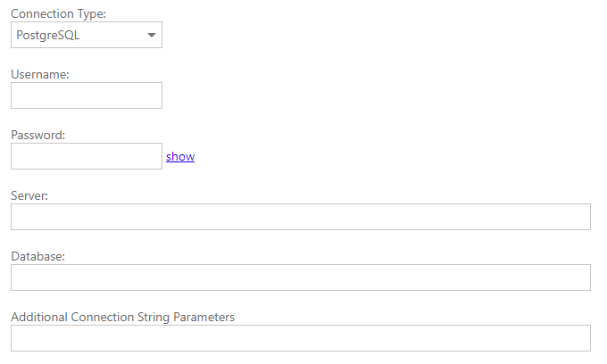Click the Additional Connection String Parameters label
Screen dimensions: 607x364
(x=122, y=317)
